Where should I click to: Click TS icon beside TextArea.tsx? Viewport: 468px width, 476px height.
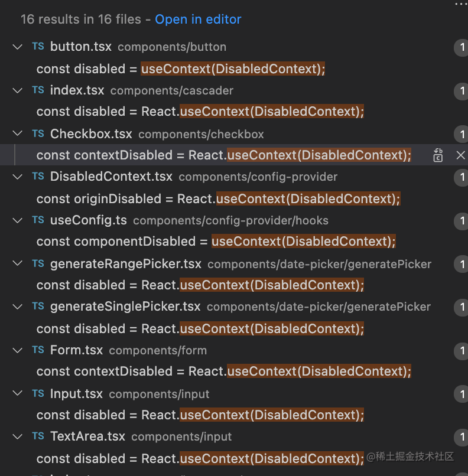(x=38, y=436)
